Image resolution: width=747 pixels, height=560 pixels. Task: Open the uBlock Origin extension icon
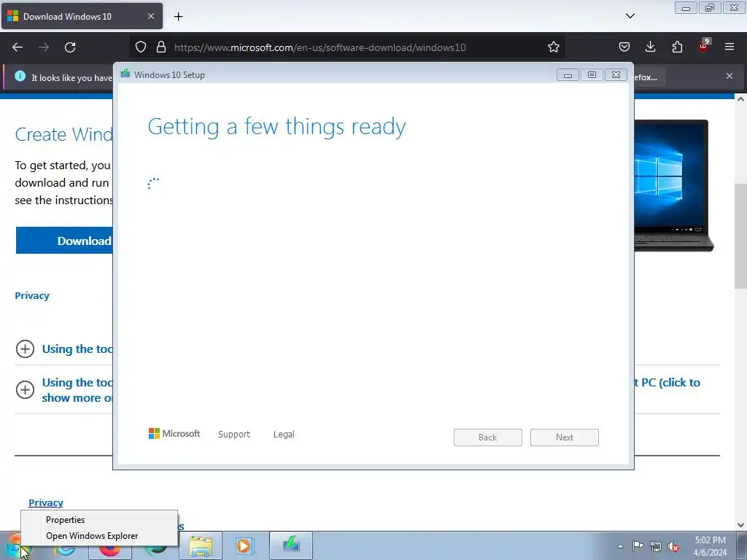coord(703,46)
